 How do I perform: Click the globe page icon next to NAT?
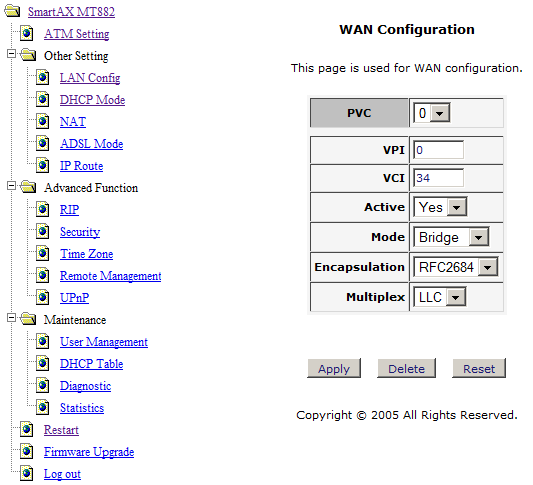pos(43,121)
